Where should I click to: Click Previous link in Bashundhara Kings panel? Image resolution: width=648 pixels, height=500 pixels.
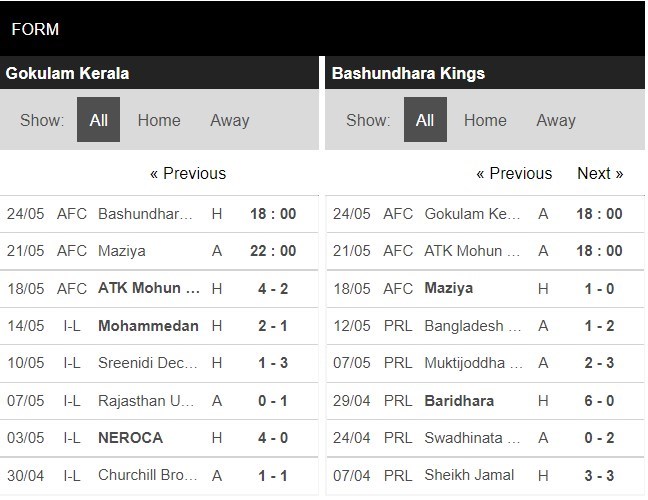[514, 173]
